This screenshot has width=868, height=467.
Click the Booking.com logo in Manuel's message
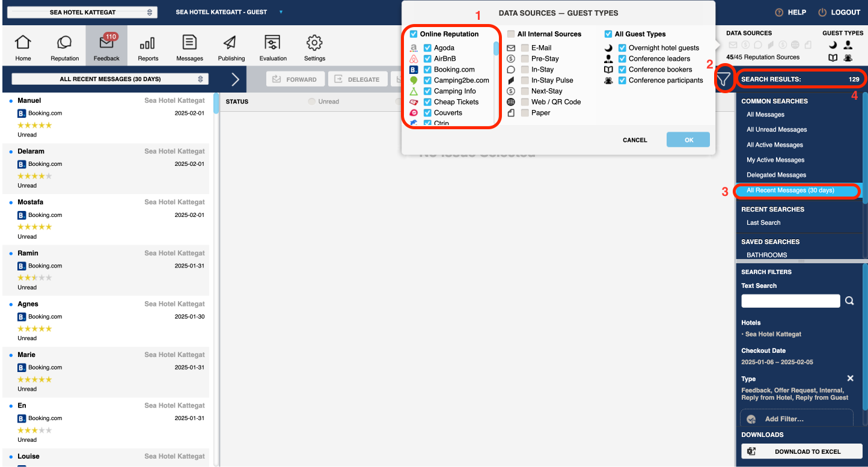(x=22, y=113)
